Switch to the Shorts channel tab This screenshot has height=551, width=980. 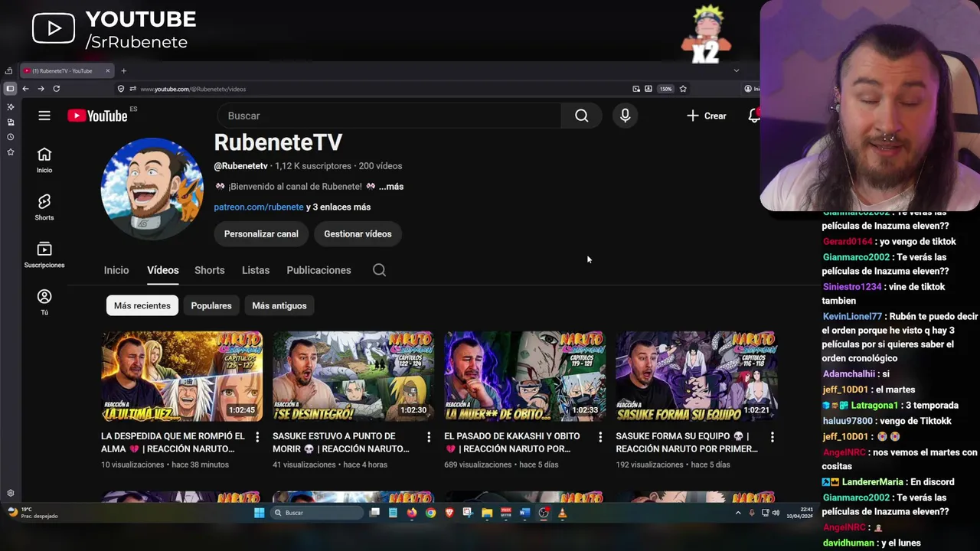click(210, 270)
